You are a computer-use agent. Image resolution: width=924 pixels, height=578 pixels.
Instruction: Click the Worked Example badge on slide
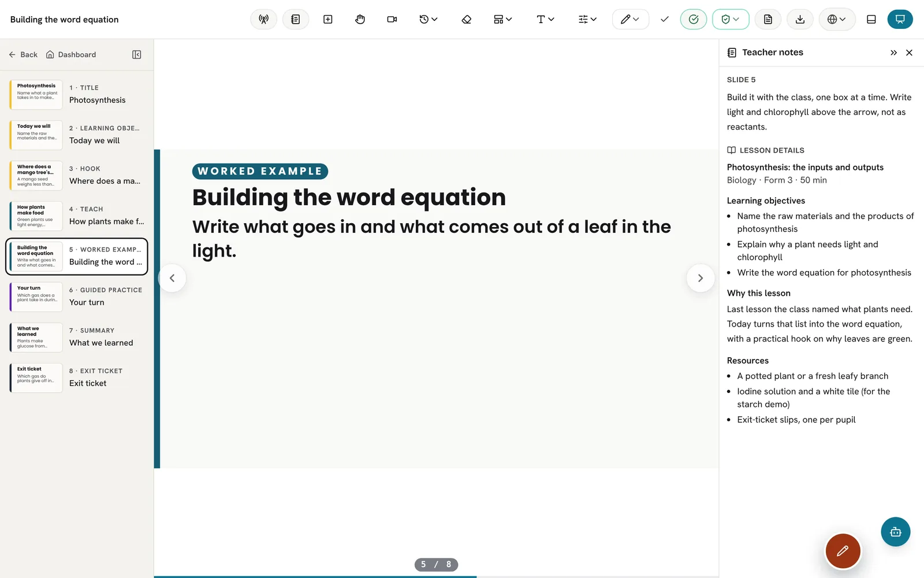point(260,171)
